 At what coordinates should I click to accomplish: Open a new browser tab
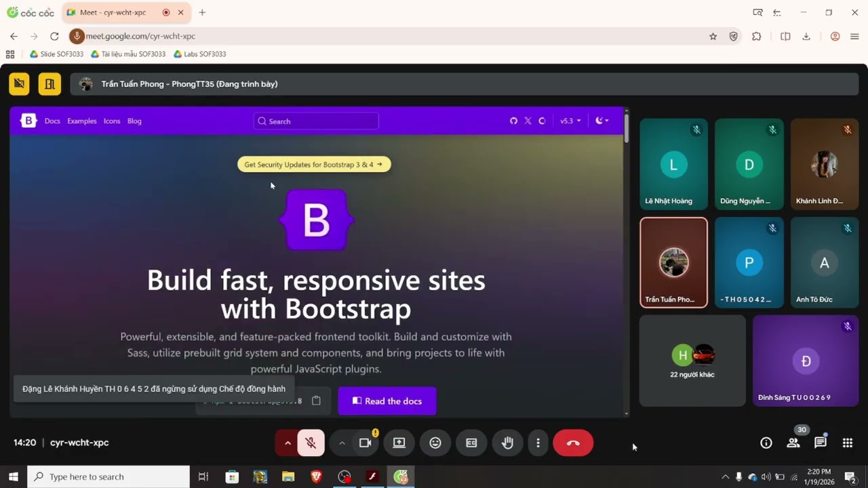point(202,12)
